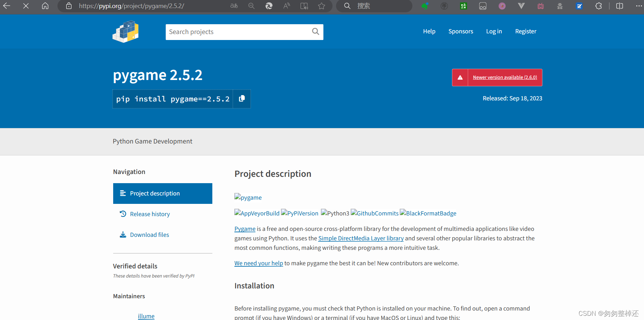Click the Installation heading
The image size is (644, 320).
pos(254,286)
